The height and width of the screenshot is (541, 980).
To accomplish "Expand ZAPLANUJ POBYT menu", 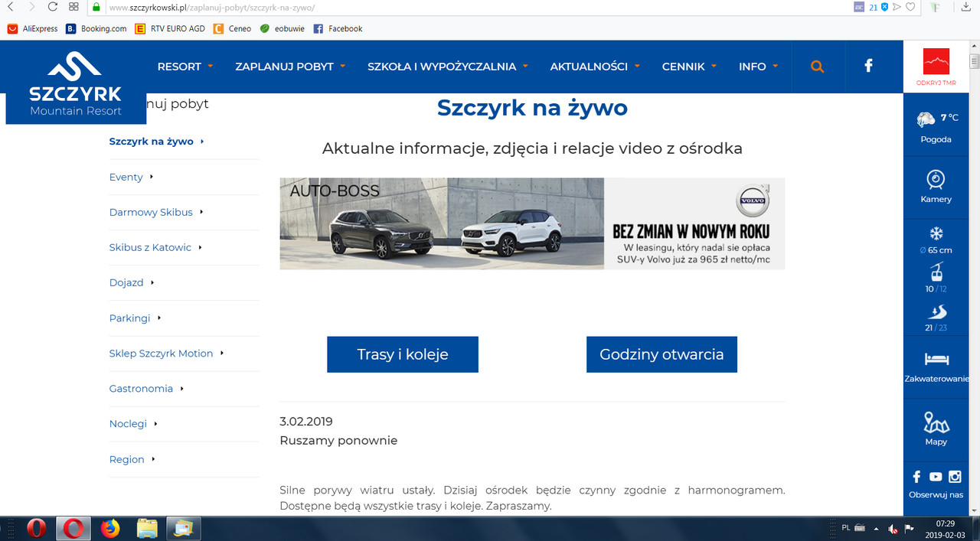I will click(x=290, y=67).
